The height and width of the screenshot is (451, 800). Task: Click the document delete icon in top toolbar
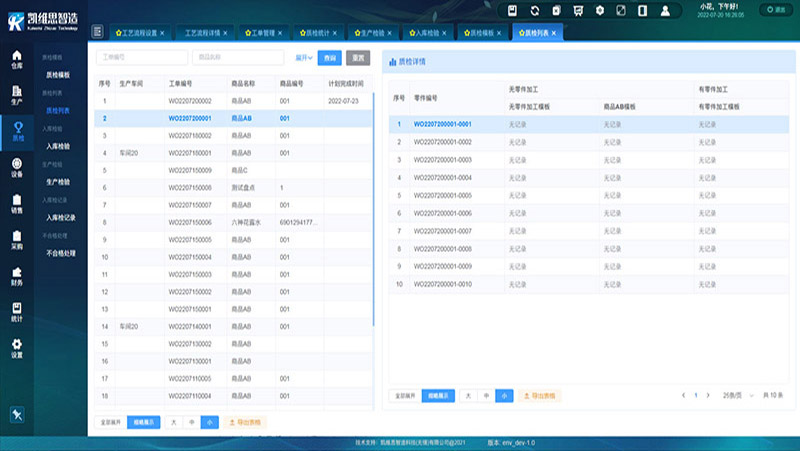click(x=557, y=10)
